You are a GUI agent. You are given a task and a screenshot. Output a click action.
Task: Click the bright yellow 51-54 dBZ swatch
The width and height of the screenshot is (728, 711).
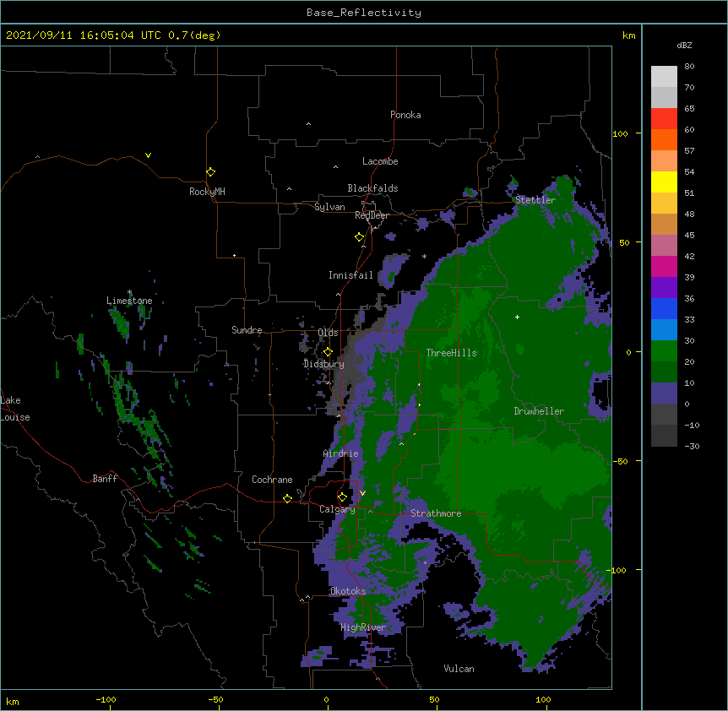[664, 182]
